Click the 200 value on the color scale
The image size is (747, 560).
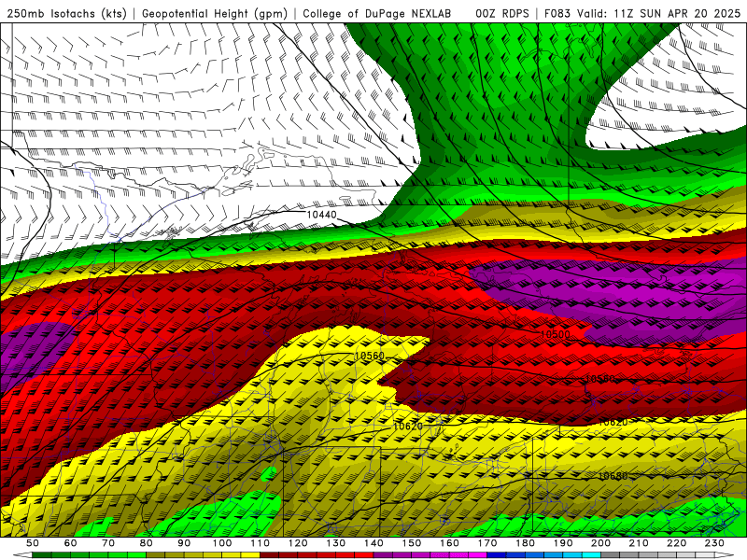pos(600,543)
